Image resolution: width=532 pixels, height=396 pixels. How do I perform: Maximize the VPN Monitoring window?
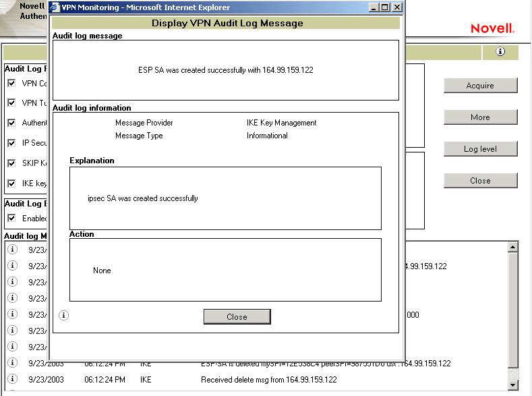pos(385,7)
